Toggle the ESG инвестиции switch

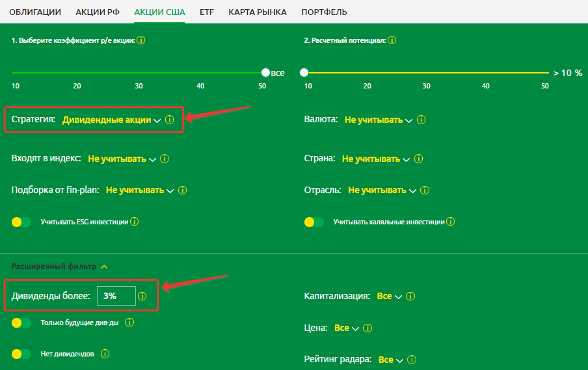click(21, 222)
